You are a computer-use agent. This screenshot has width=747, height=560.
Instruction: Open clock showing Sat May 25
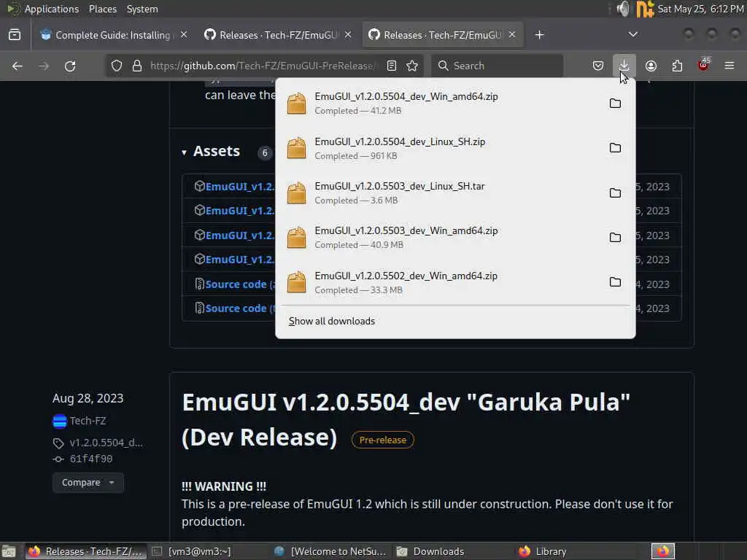pos(701,9)
